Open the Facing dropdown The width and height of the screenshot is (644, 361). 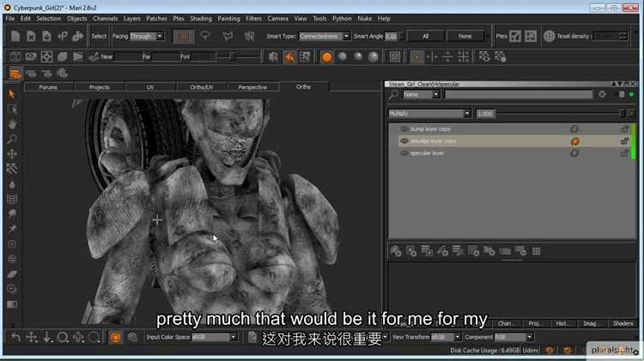click(x=147, y=36)
